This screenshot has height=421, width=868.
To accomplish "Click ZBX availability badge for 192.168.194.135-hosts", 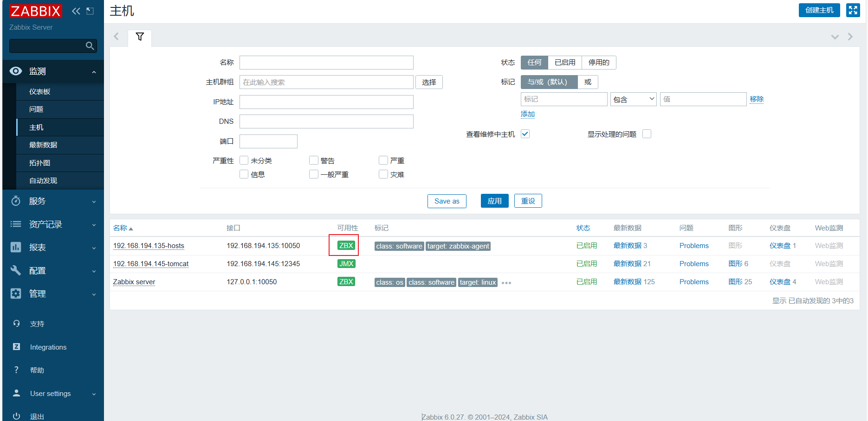I will click(346, 245).
